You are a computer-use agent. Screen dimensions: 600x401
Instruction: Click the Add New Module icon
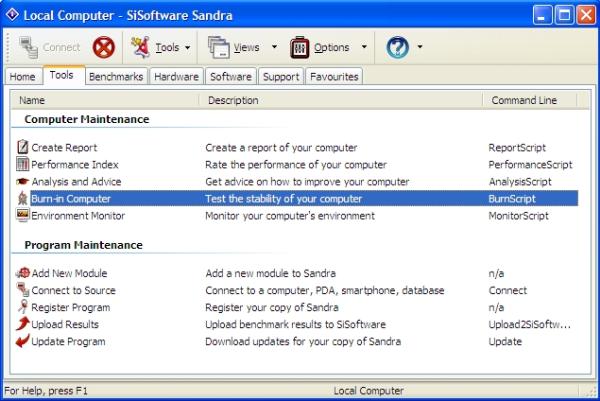coord(23,273)
